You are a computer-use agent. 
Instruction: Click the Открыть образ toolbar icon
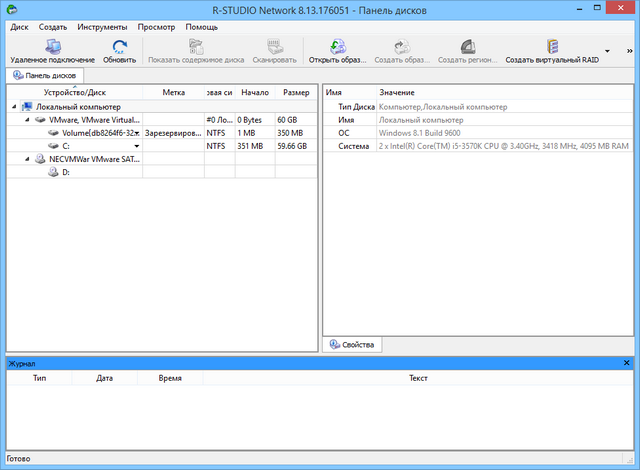point(337,46)
